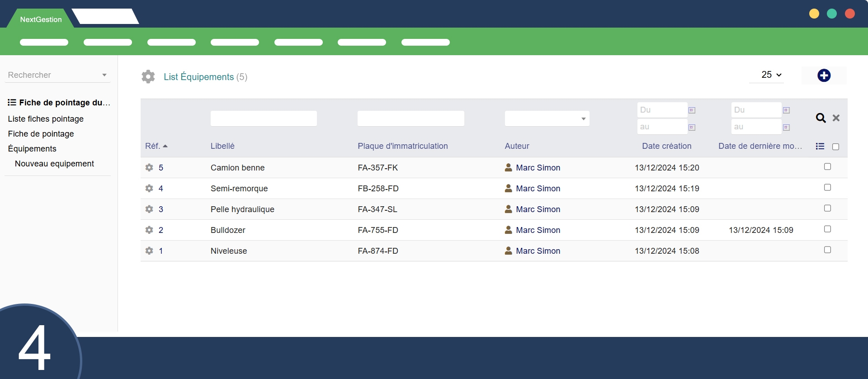
Task: Open calendar picker for Date création Du
Action: (692, 110)
